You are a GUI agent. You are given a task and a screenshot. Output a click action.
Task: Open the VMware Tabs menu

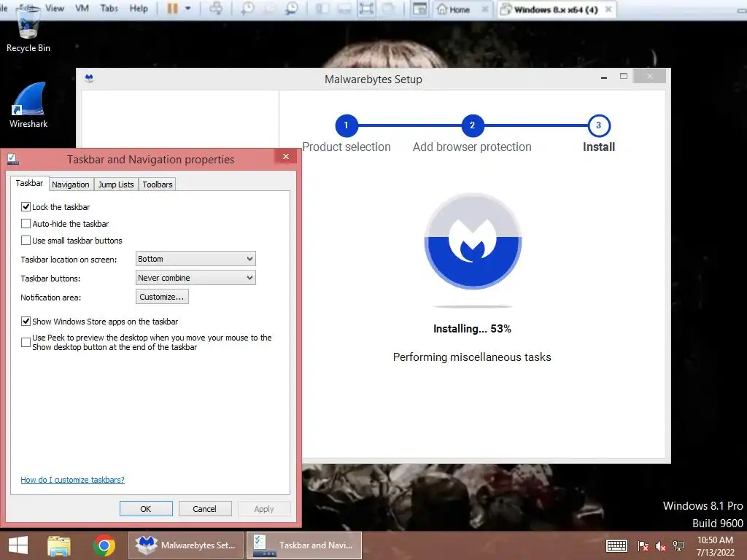pos(109,8)
